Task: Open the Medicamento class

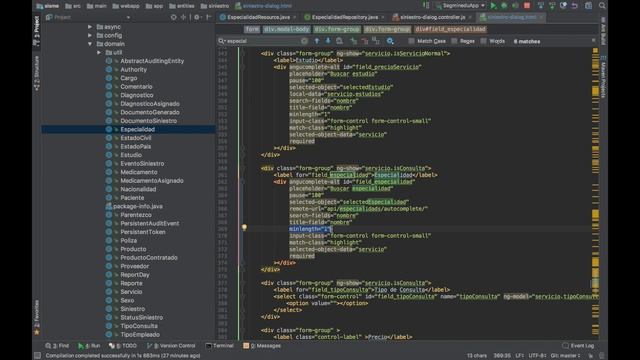Action: tap(138, 172)
